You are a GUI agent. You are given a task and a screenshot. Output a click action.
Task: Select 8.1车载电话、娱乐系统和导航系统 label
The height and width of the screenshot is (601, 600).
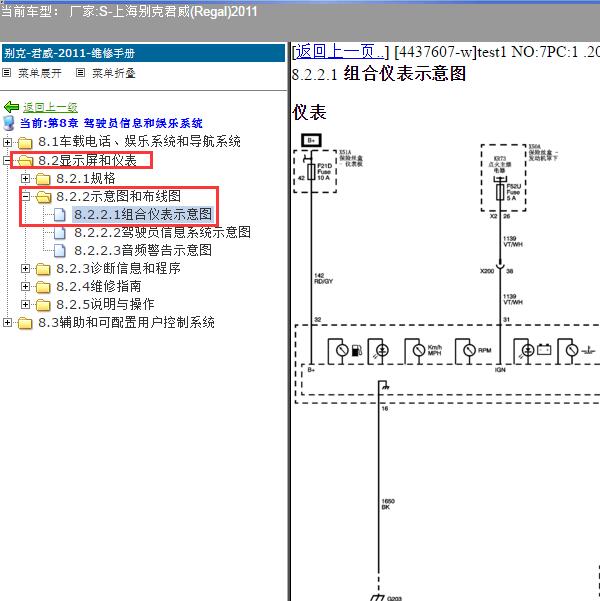click(139, 142)
